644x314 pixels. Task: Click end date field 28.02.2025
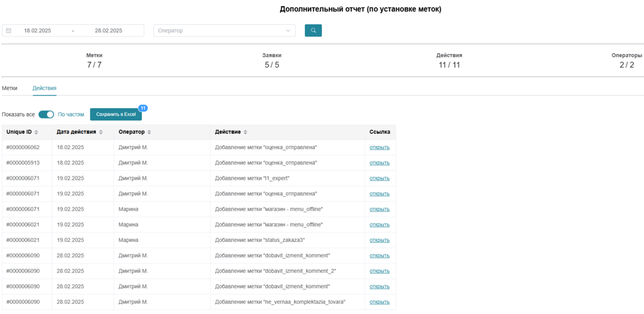coord(108,30)
